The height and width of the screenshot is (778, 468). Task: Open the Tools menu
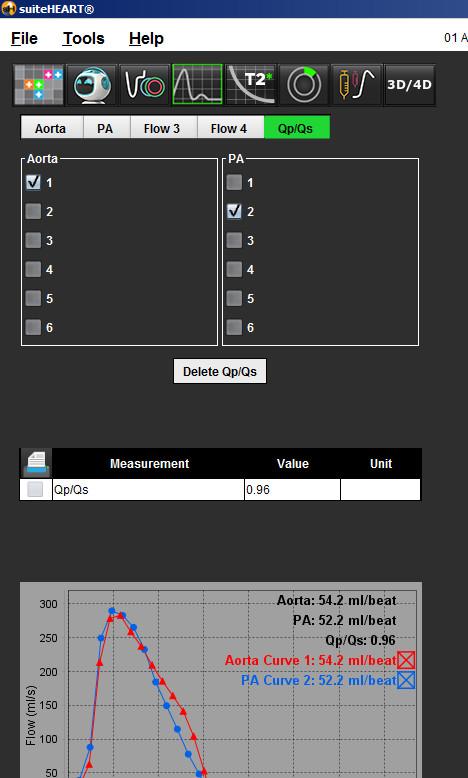click(x=83, y=39)
